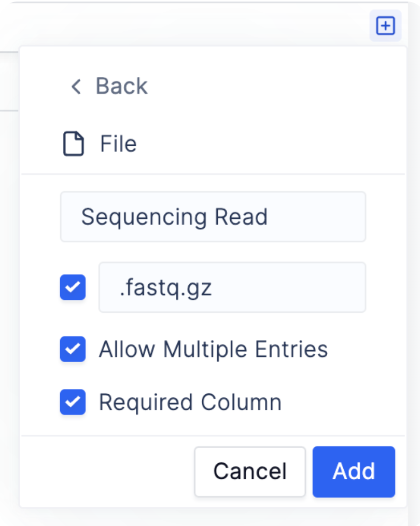Focus the Sequencing Read name field
420x526 pixels.
(x=213, y=217)
